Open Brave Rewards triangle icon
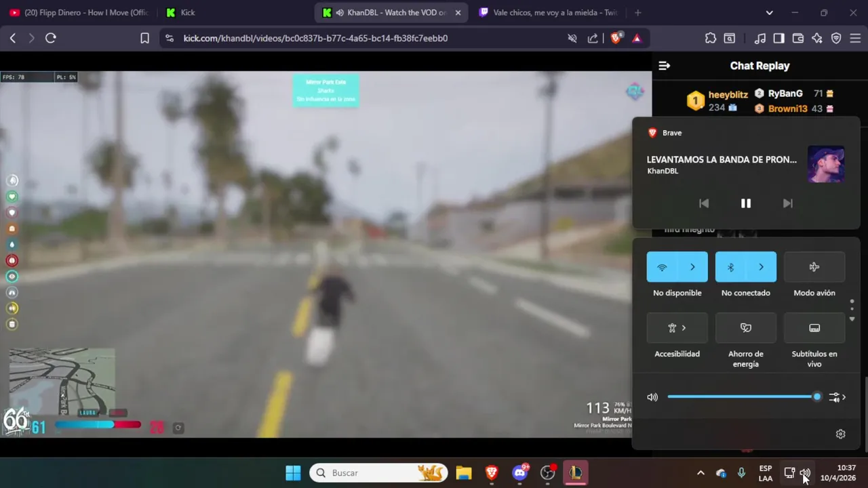868x488 pixels. coord(636,38)
